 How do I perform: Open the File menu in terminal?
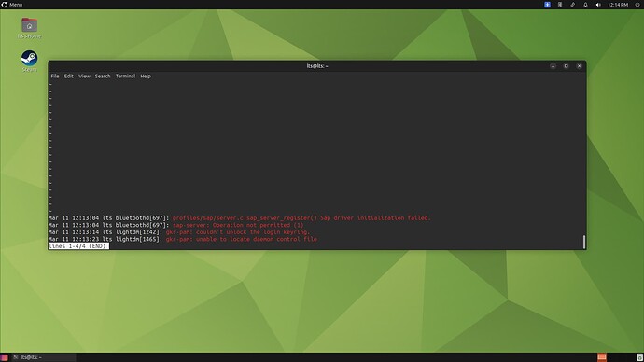(x=55, y=76)
